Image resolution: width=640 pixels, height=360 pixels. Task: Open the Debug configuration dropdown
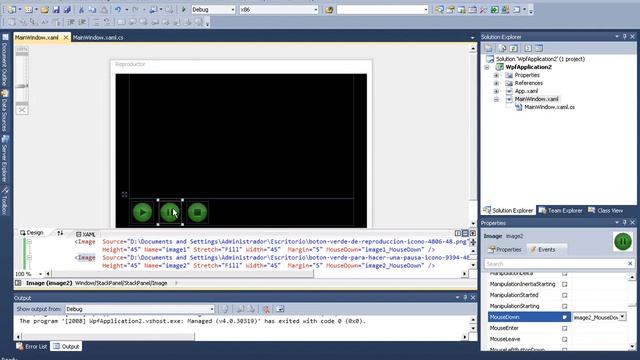click(x=233, y=10)
